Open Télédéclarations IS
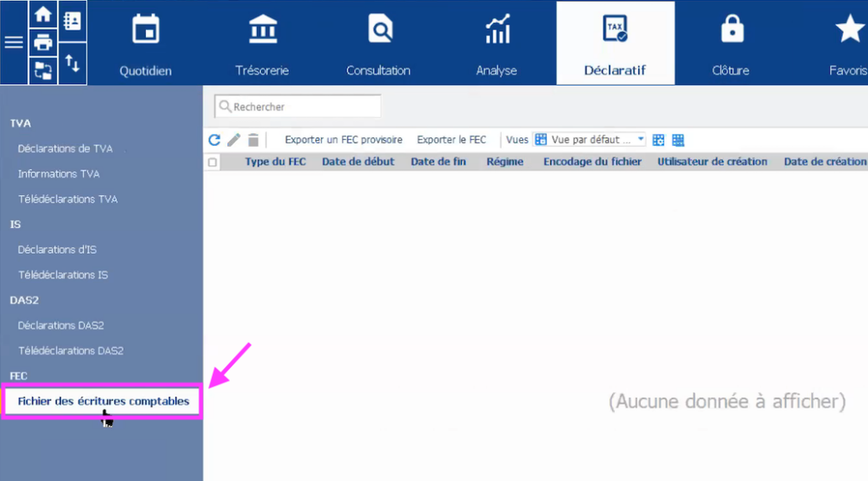868x481 pixels. 63,275
